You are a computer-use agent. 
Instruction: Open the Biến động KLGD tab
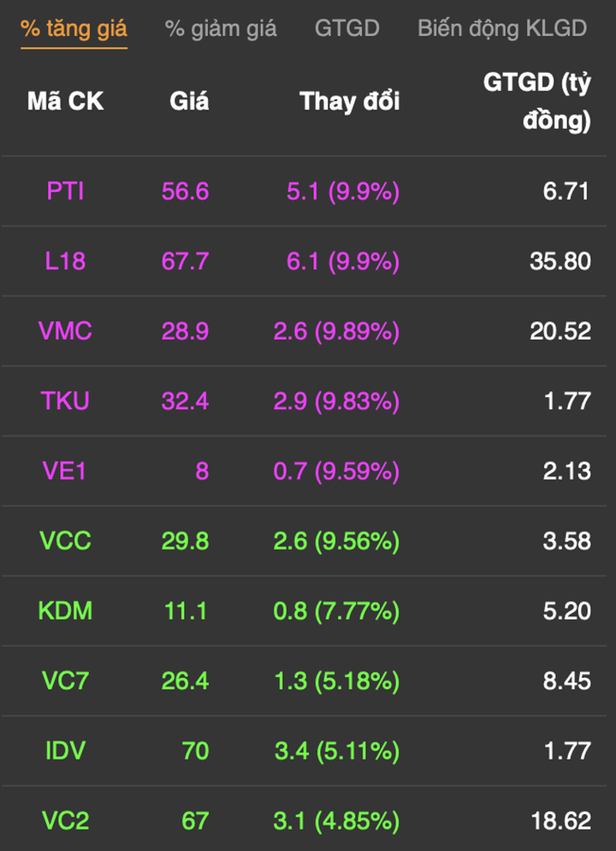click(502, 28)
